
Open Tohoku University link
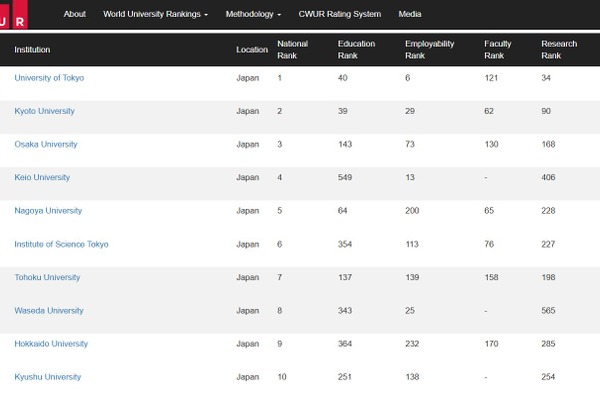47,277
